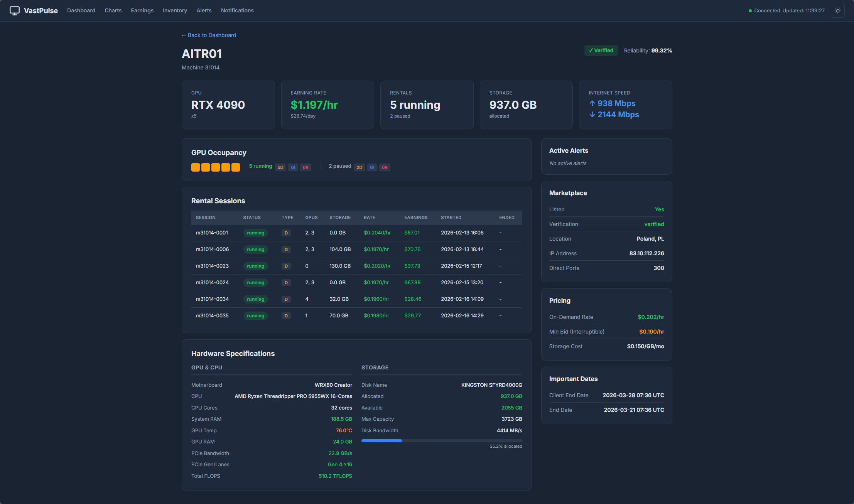The width and height of the screenshot is (854, 504).
Task: Click the last orange GPU occupancy square
Action: (x=236, y=167)
